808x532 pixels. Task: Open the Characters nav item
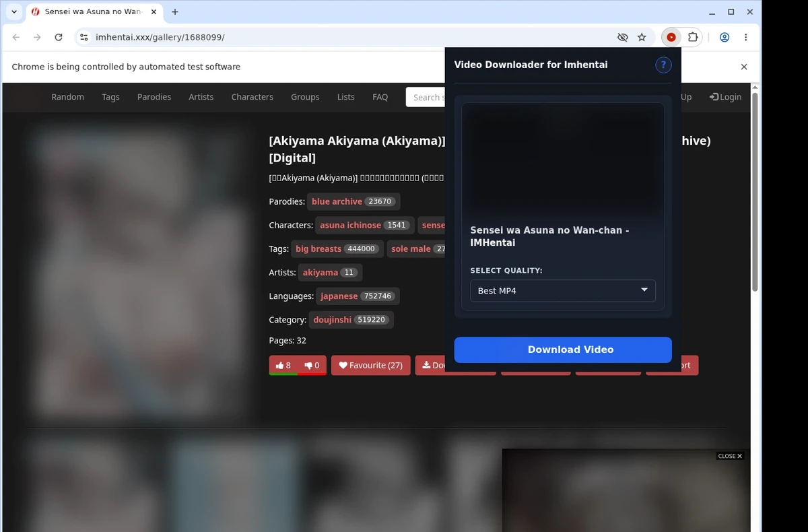(252, 97)
